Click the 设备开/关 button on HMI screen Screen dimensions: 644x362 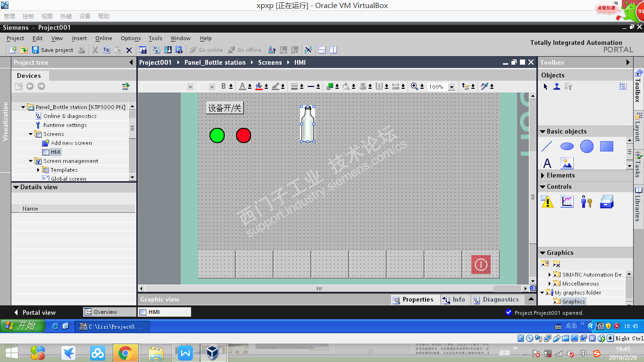(x=225, y=108)
